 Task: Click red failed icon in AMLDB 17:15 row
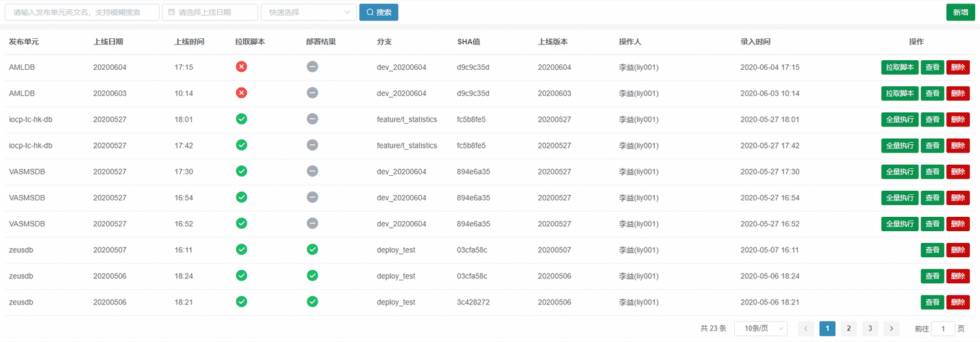pyautogui.click(x=241, y=66)
